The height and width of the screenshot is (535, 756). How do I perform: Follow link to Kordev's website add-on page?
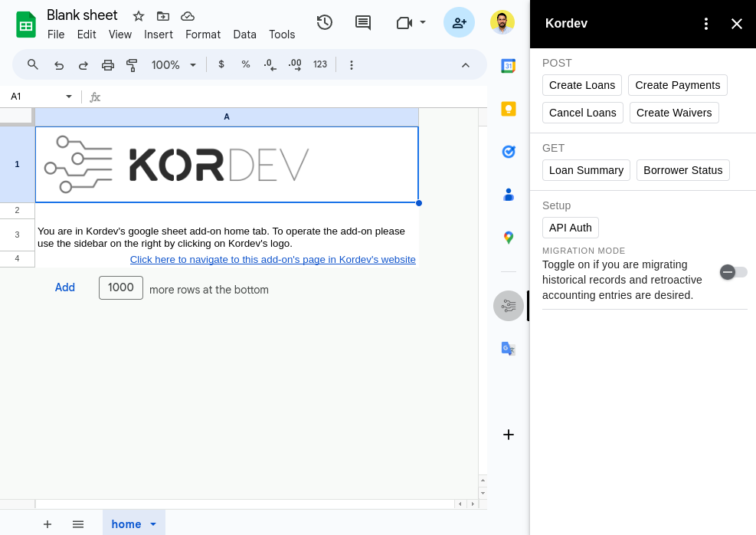(273, 260)
